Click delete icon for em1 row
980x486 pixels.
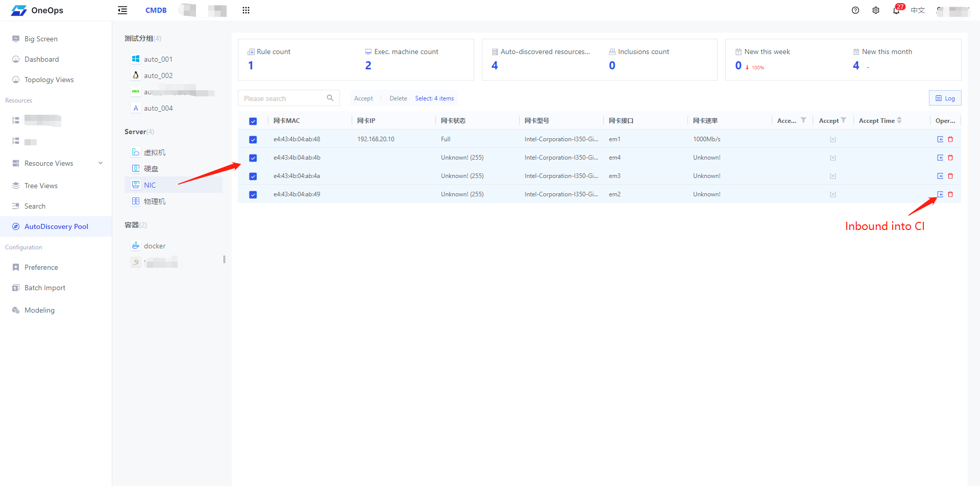(950, 139)
